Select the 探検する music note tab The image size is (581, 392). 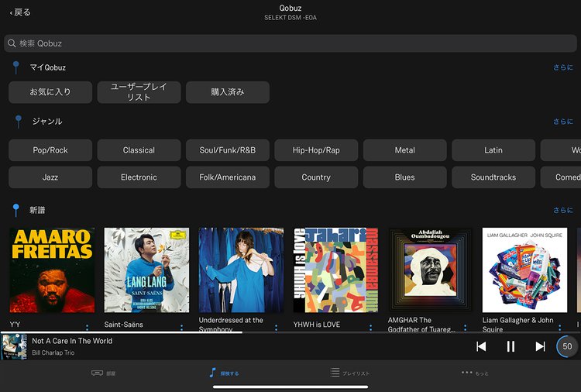pos(224,373)
